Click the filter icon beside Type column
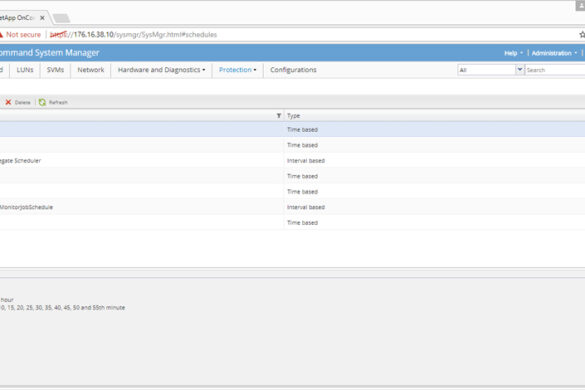The image size is (585, 390). [279, 116]
